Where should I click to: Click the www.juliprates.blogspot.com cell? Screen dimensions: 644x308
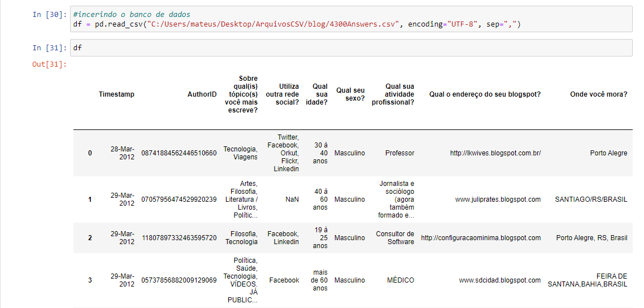click(498, 199)
